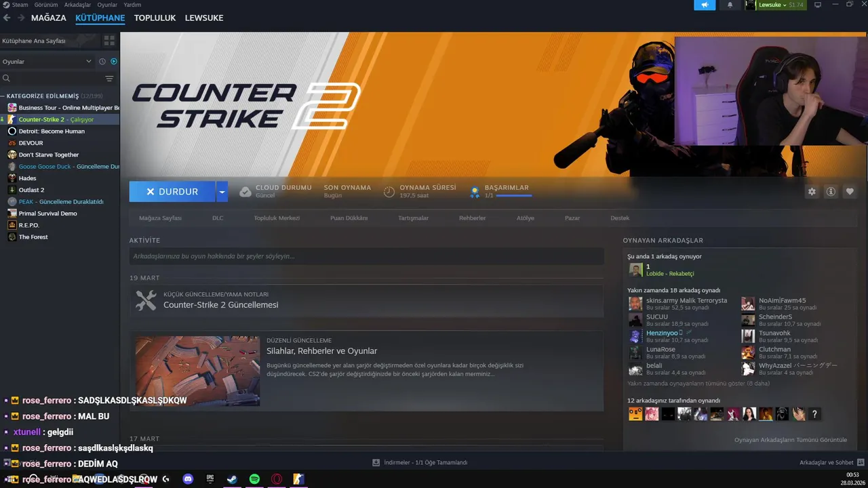Click the update notes wrench icon
The height and width of the screenshot is (488, 868).
[x=146, y=300]
